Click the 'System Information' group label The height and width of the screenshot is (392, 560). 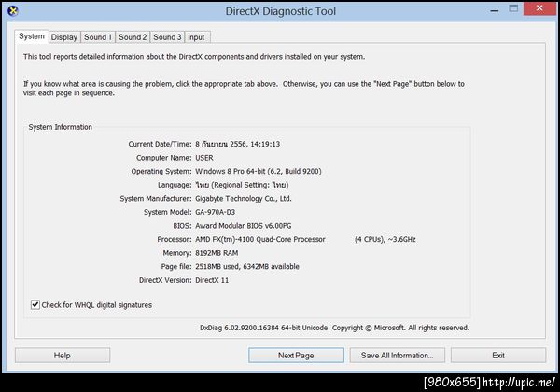point(61,127)
